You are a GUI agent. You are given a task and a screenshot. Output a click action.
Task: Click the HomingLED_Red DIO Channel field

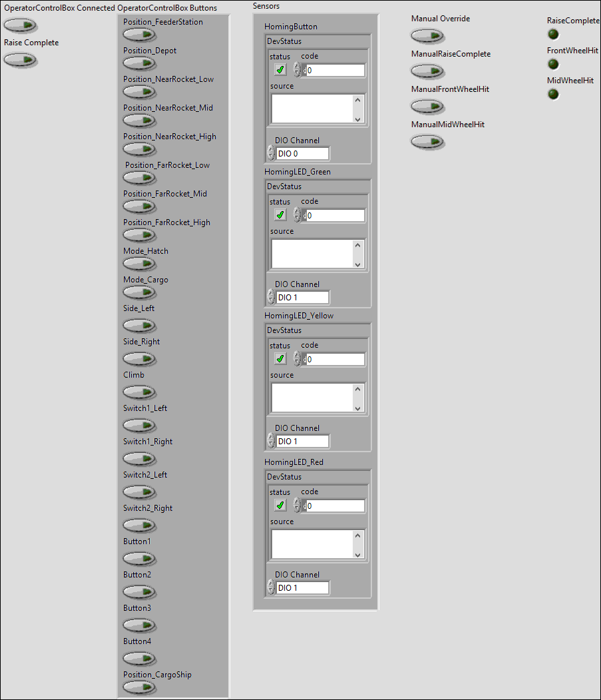pyautogui.click(x=302, y=588)
